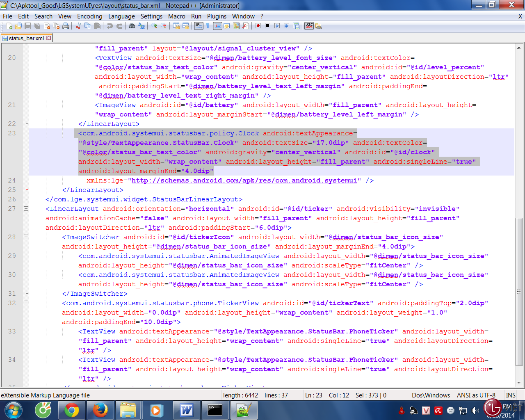
Task: Open Microsoft Word from the taskbar
Action: [186, 410]
